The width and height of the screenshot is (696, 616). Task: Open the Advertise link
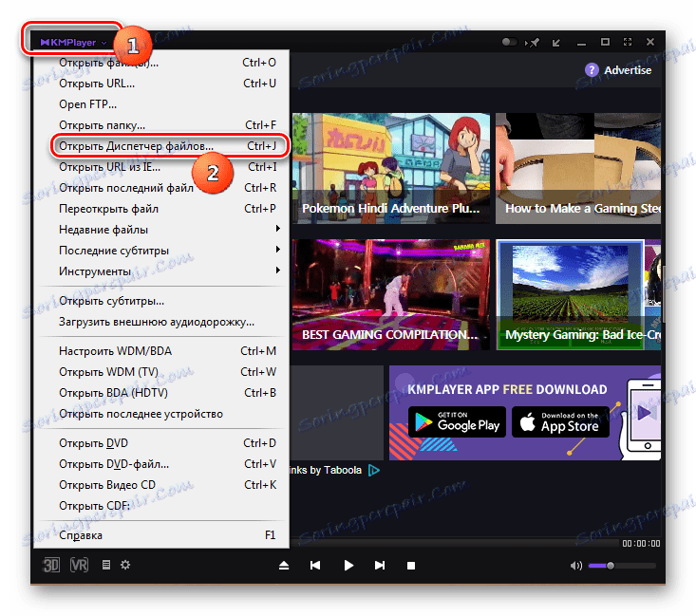click(628, 70)
